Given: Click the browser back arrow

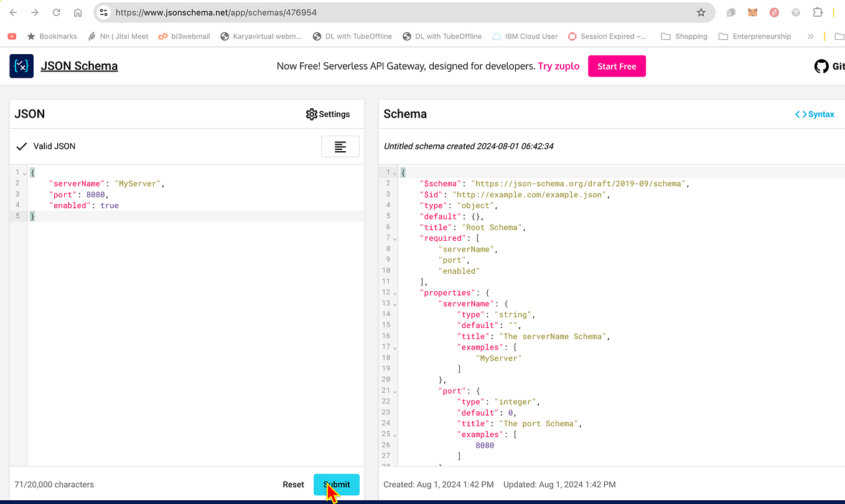Looking at the screenshot, I should 12,12.
